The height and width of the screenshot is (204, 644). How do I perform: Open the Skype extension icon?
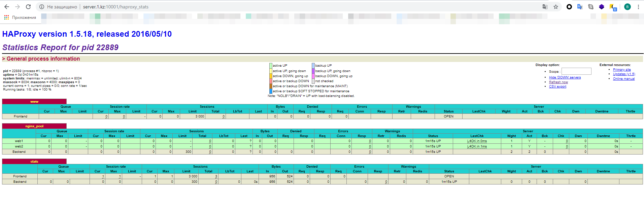click(591, 7)
